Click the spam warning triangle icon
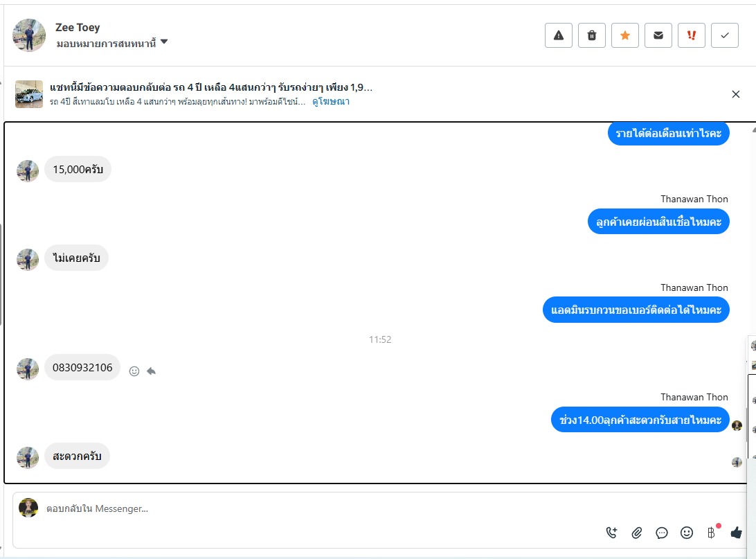 [558, 35]
